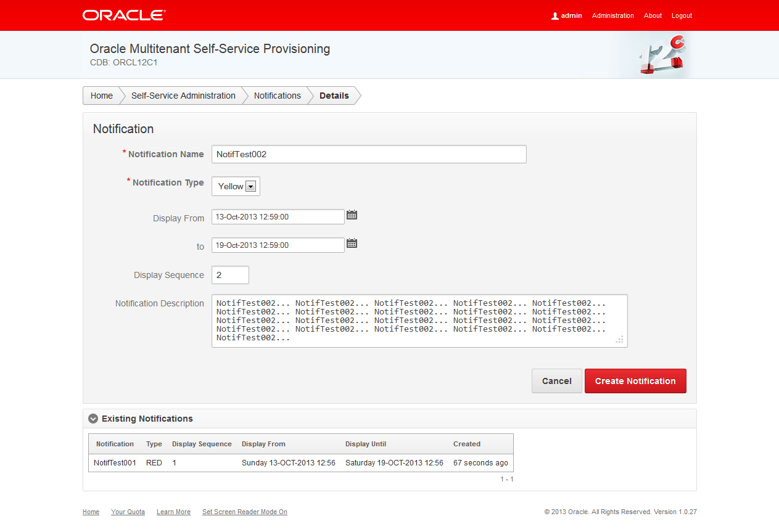This screenshot has width=779, height=532.
Task: Open the footer Home link
Action: [91, 512]
